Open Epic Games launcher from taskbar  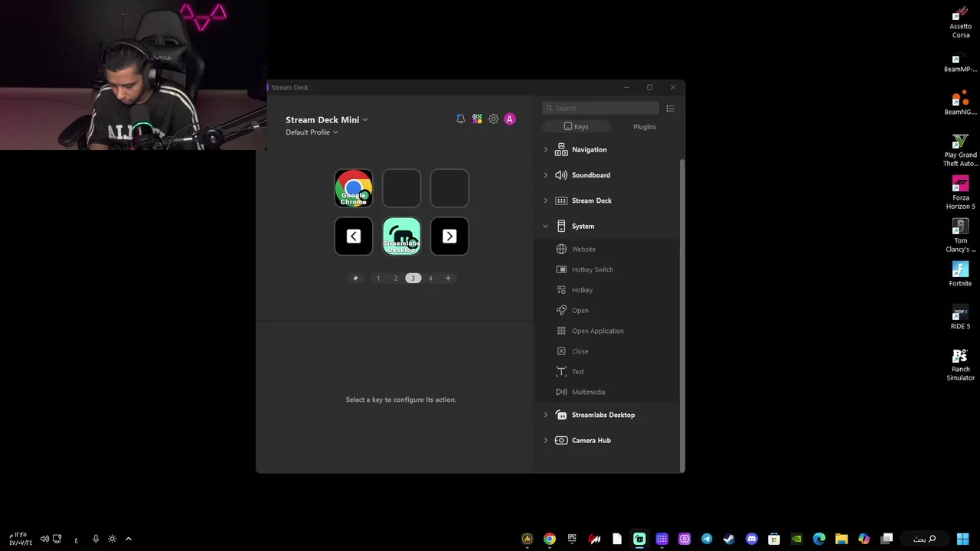click(572, 539)
